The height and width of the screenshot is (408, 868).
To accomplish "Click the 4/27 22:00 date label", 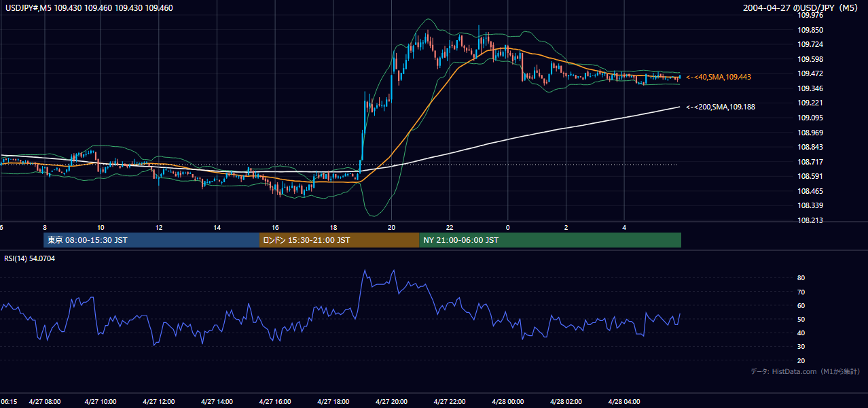I will pos(448,401).
